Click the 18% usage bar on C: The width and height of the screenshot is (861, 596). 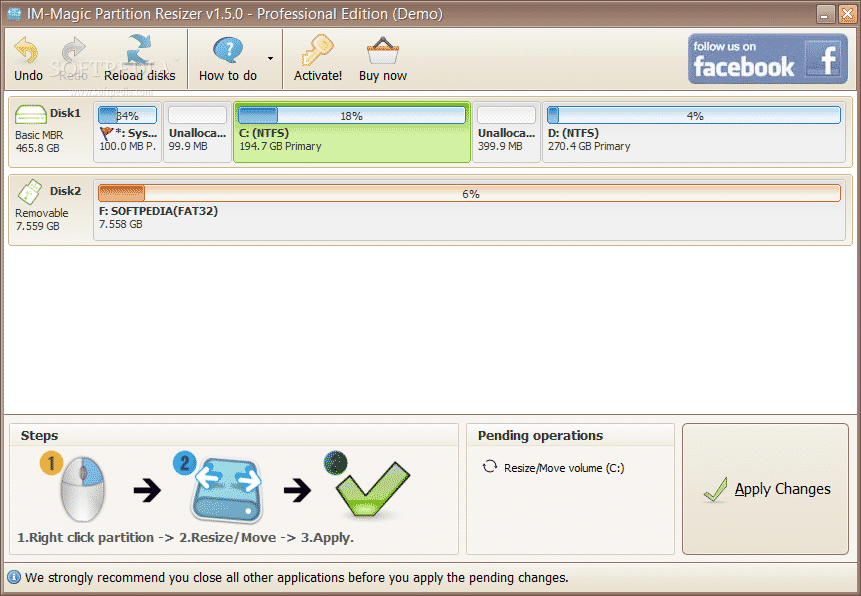click(352, 114)
